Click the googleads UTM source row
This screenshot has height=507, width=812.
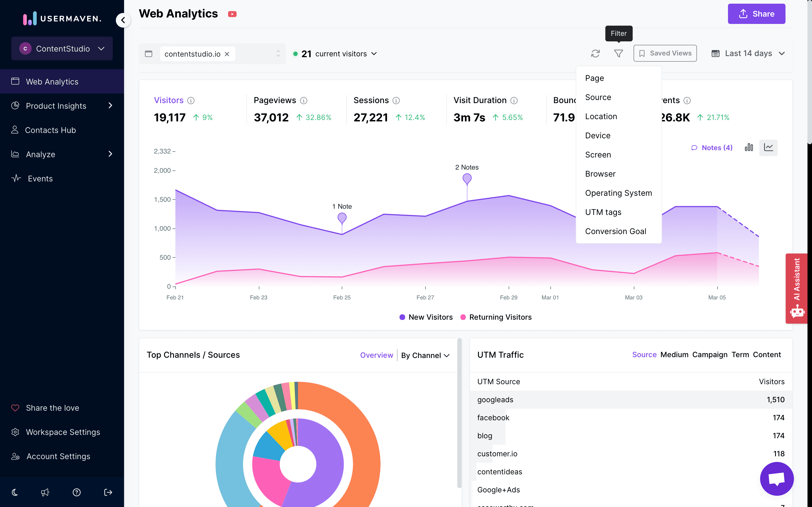coord(631,399)
